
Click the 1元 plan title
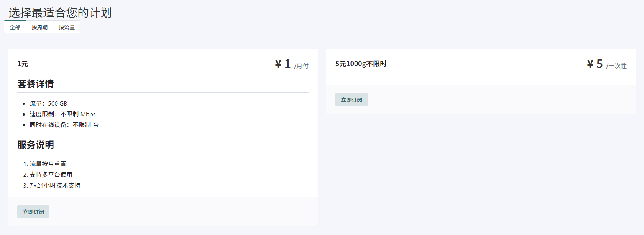tap(23, 64)
